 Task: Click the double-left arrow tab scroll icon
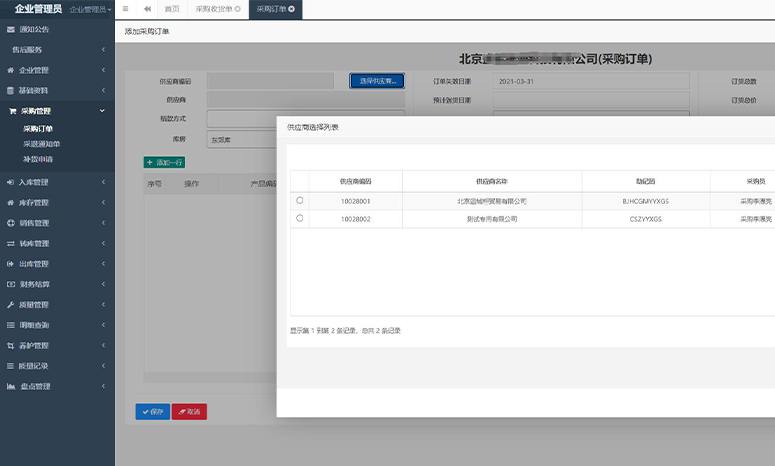click(147, 9)
